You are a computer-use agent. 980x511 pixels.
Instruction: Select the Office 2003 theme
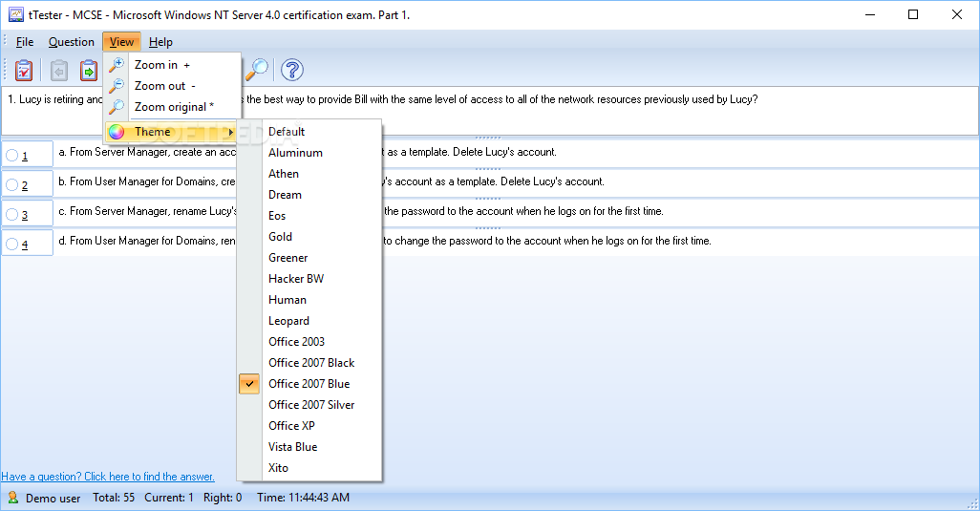[x=310, y=342]
